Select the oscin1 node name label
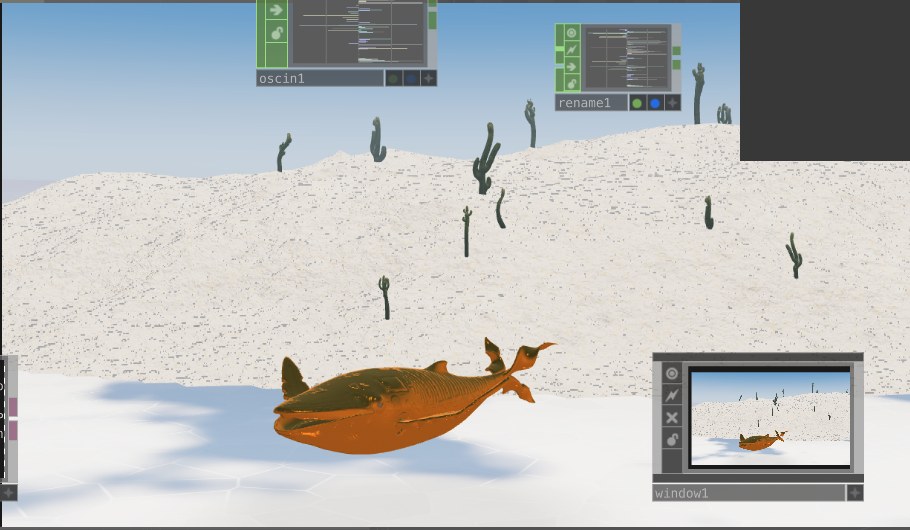The image size is (910, 530). pyautogui.click(x=320, y=78)
